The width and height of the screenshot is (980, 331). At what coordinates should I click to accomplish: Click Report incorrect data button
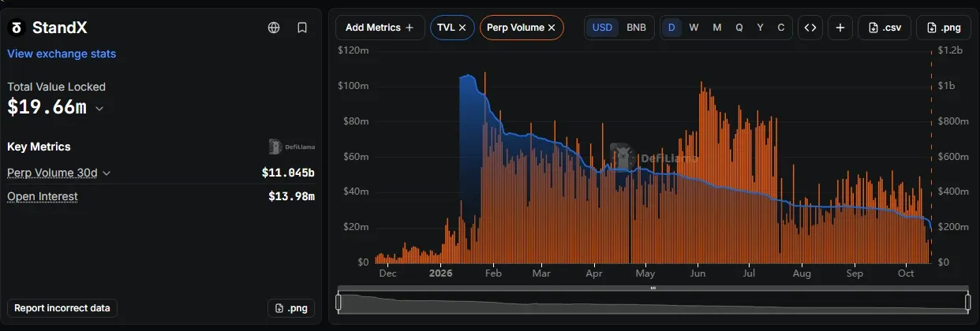pyautogui.click(x=62, y=308)
